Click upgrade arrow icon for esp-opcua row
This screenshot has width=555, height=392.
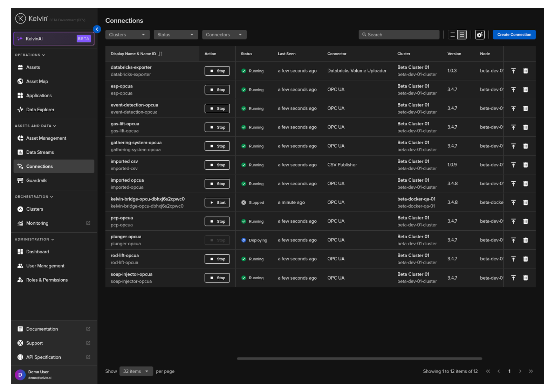513,90
